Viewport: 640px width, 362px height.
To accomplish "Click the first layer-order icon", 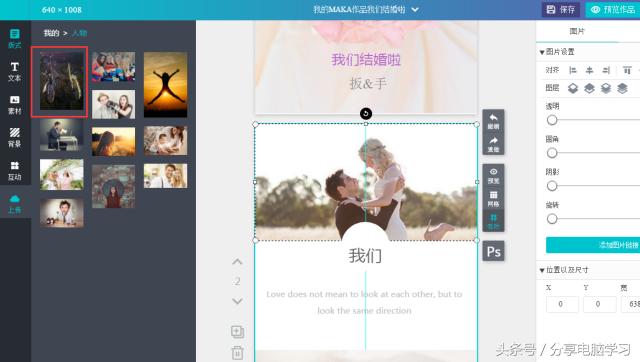I will 573,88.
